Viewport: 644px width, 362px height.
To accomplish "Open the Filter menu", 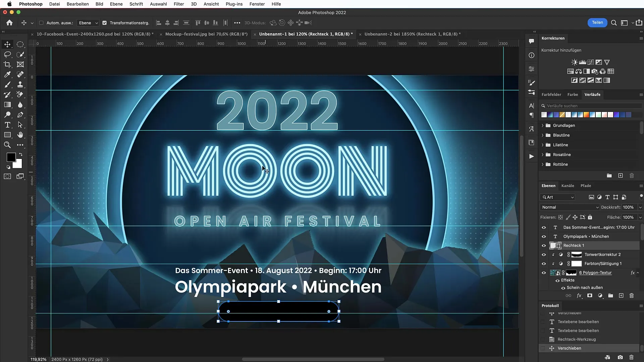I will (179, 4).
